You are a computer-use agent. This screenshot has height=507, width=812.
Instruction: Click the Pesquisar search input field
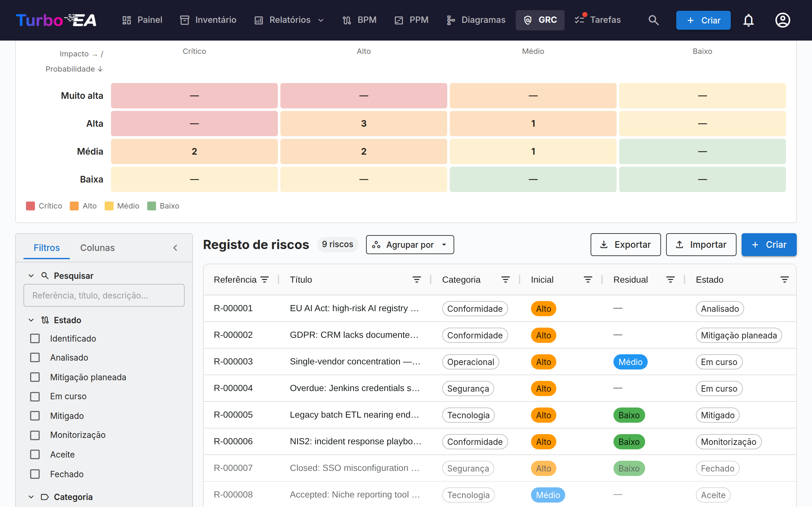pos(104,295)
